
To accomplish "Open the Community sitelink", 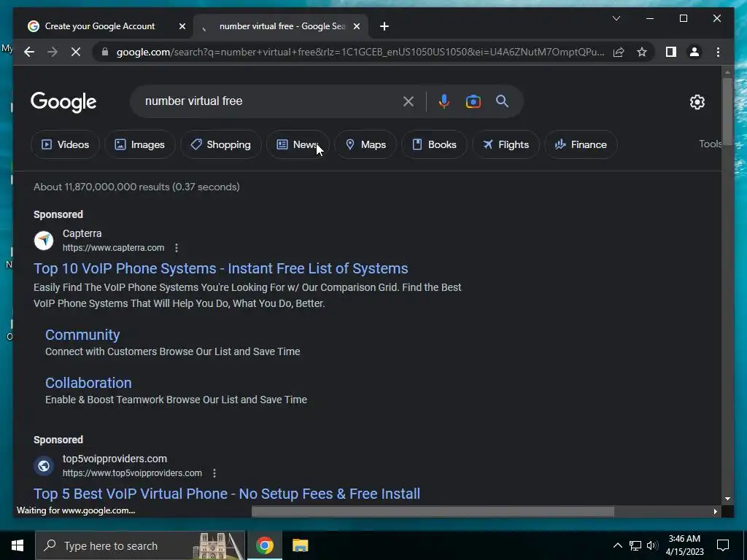I will coord(82,335).
